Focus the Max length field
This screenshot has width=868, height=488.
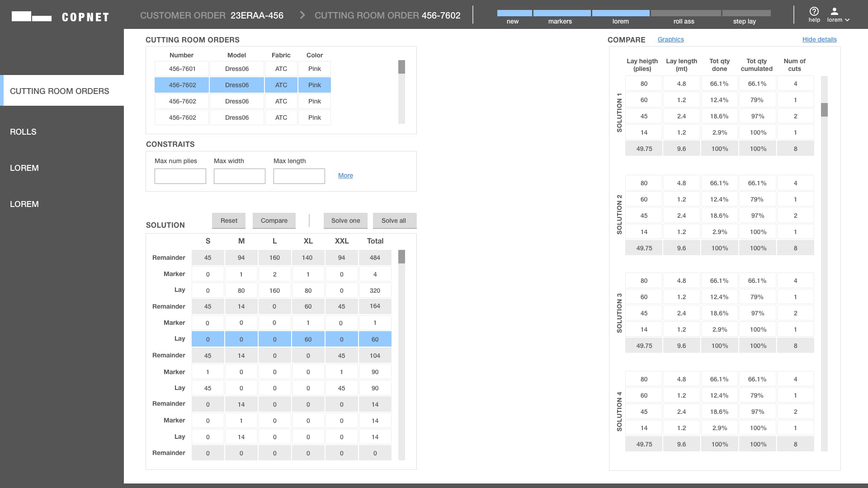coord(299,176)
